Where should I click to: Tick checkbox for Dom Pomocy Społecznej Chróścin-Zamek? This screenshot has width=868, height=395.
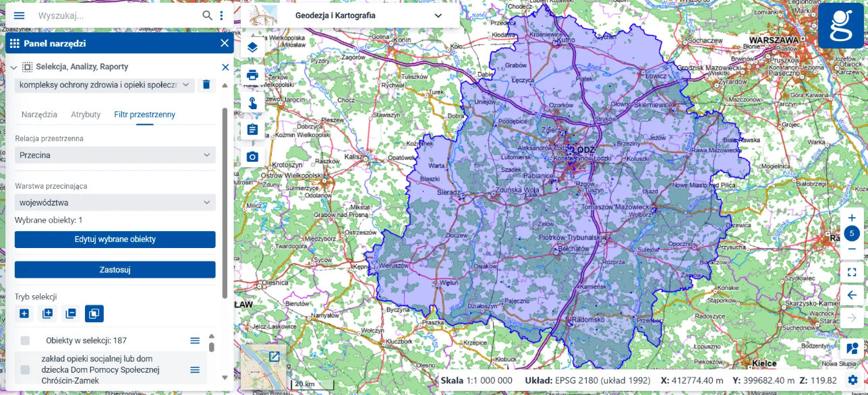coord(25,369)
